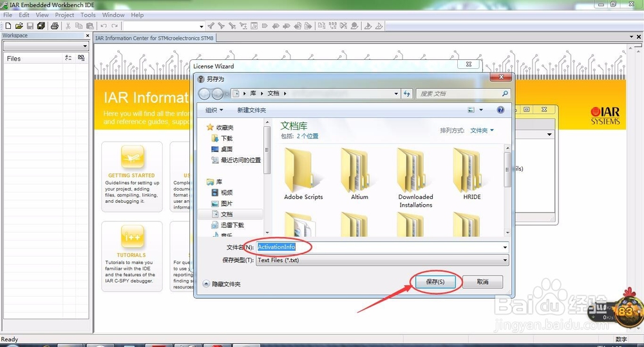This screenshot has width=644, height=347.
Task: Create a new document with the toolbar icon
Action: click(x=8, y=26)
